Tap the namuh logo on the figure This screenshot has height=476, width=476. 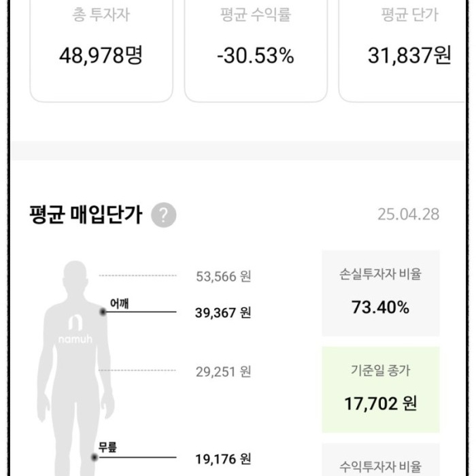click(x=75, y=329)
